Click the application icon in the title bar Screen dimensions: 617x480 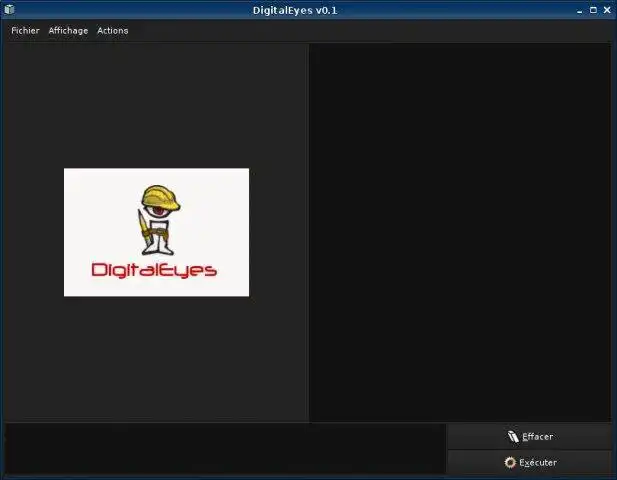click(9, 9)
